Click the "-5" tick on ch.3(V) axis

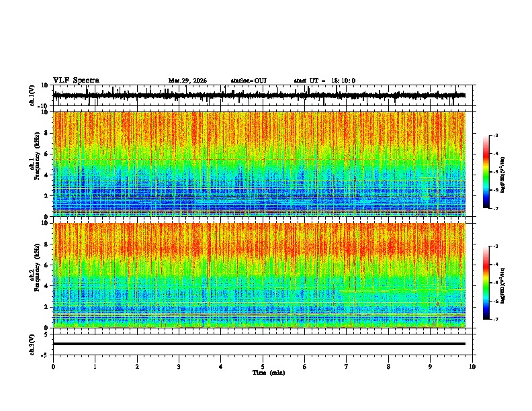45,355
